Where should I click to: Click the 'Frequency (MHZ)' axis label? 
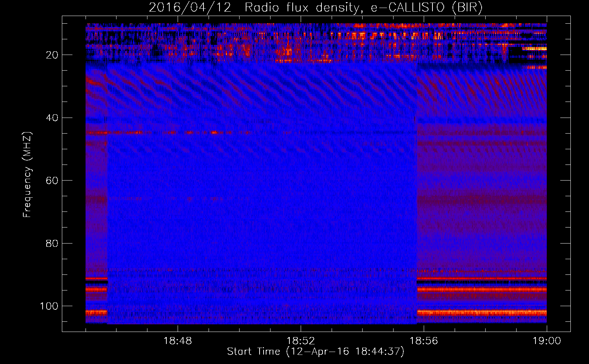(x=28, y=174)
